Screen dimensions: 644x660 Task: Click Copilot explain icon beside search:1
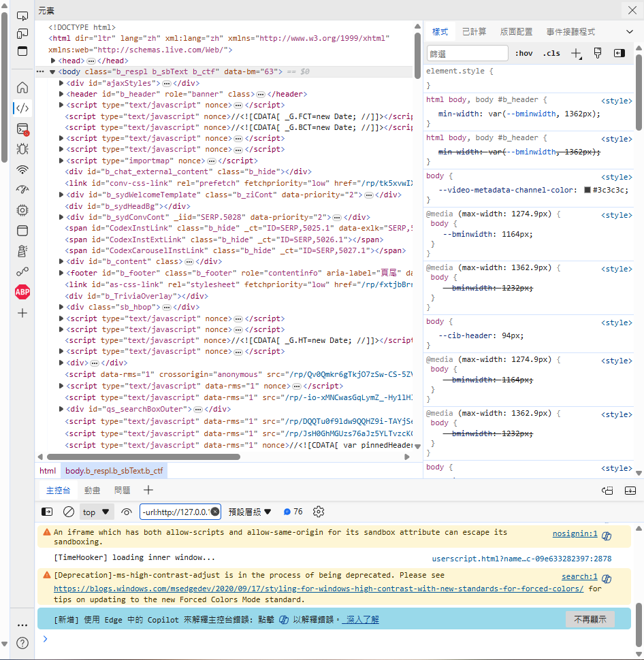pos(607,578)
